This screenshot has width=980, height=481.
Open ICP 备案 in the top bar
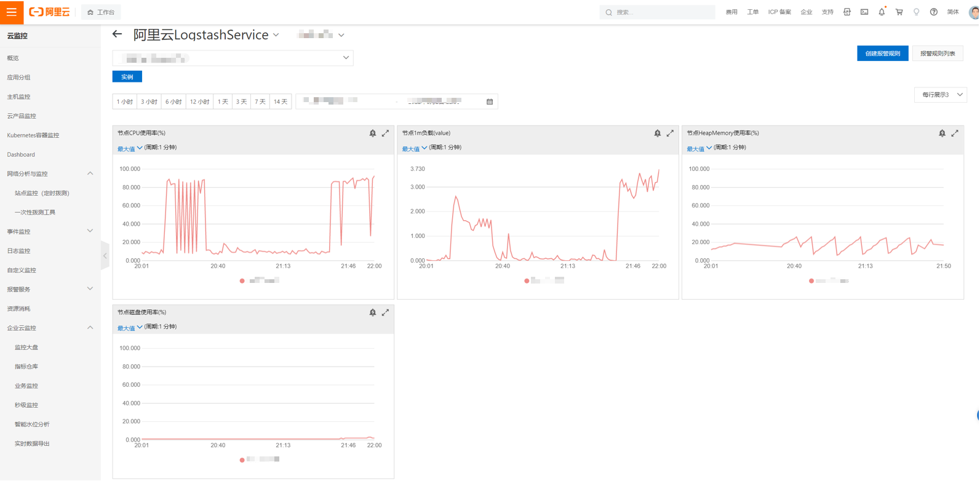pos(779,12)
